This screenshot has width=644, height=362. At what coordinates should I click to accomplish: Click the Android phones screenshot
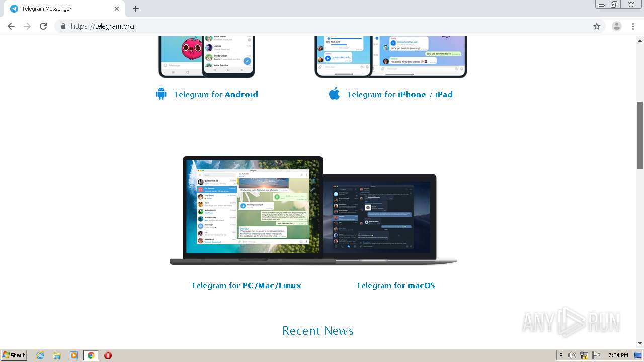207,57
